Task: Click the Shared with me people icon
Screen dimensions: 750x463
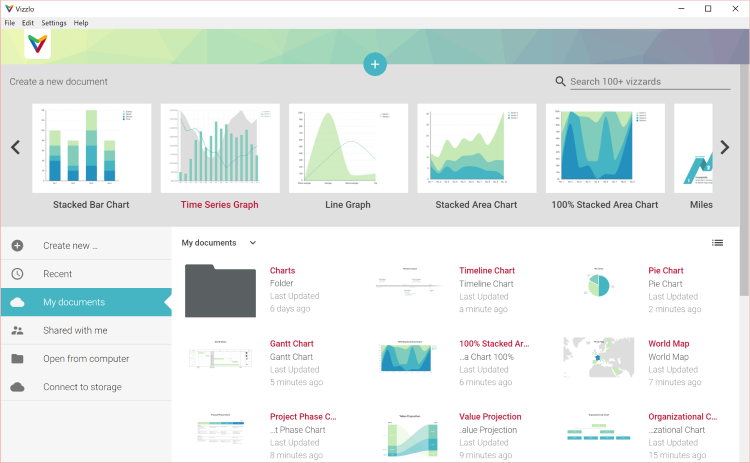Action: [x=17, y=331]
